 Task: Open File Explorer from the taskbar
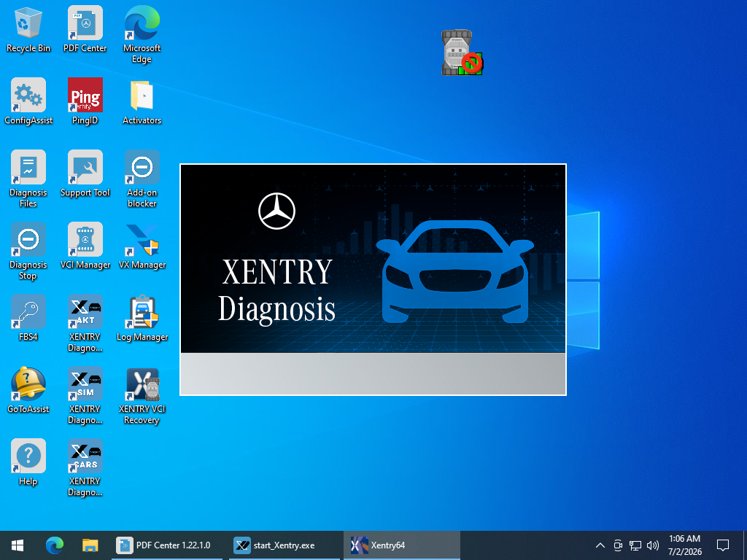90,545
